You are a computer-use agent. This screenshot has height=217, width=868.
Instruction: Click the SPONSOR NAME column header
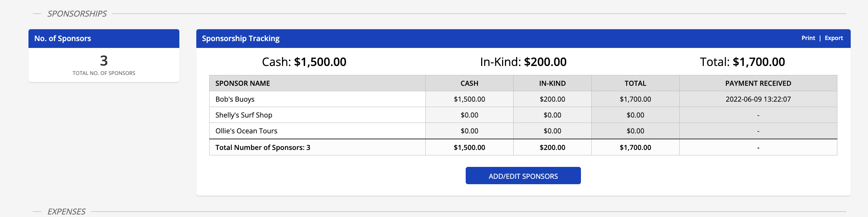click(242, 83)
